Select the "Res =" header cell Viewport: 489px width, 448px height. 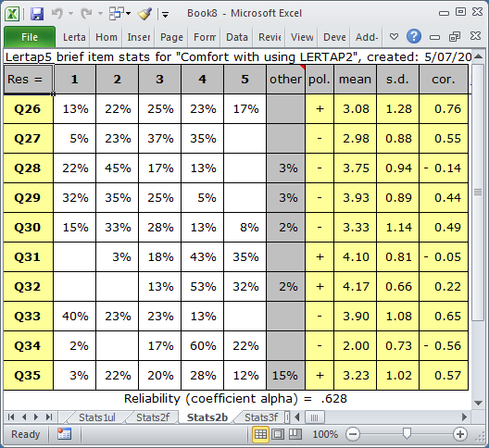tap(28, 80)
